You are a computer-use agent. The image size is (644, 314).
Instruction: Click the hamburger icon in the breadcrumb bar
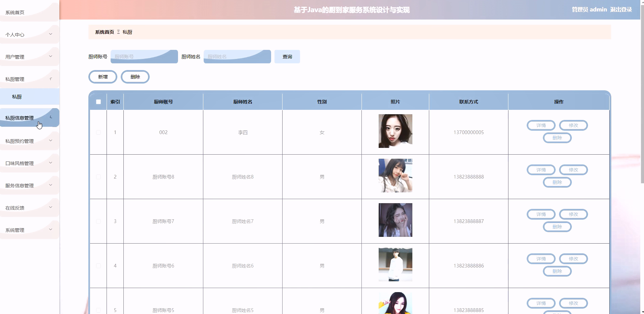118,32
